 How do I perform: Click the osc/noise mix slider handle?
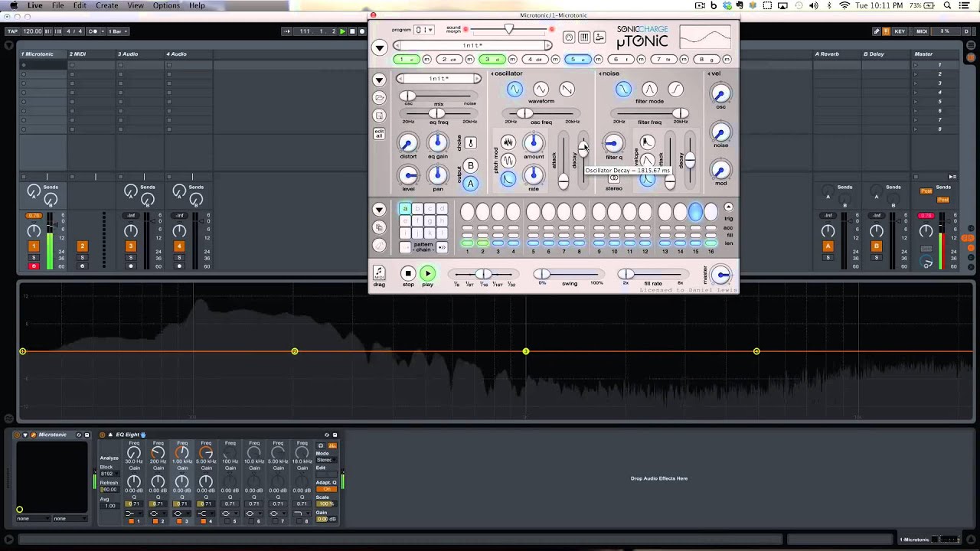408,96
